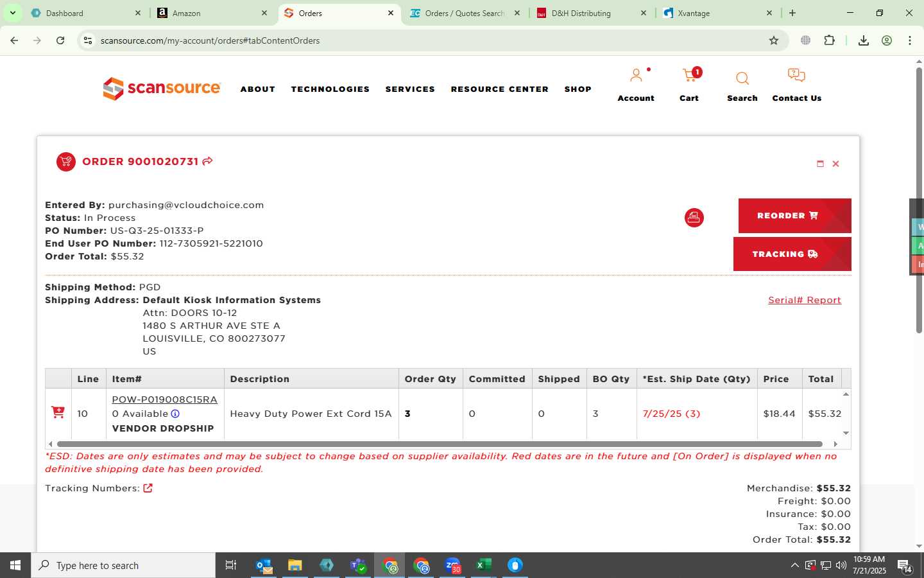Open tab search dropdown arrow
The image size is (924, 578).
click(12, 13)
